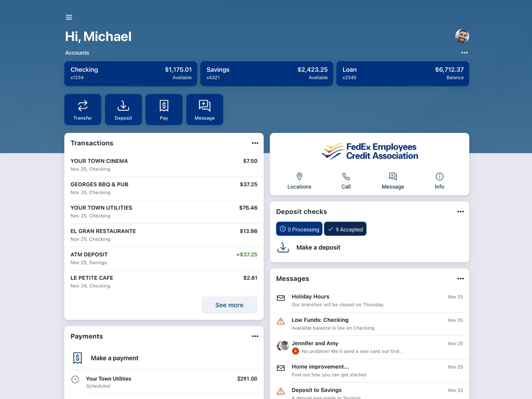
Task: Open YOUR TOWN UTILITIES transaction
Action: (x=164, y=212)
